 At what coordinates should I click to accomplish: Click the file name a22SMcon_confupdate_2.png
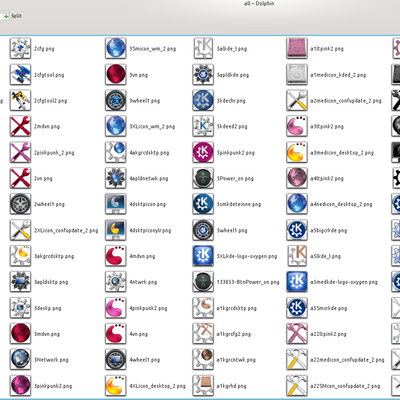[x=345, y=386]
